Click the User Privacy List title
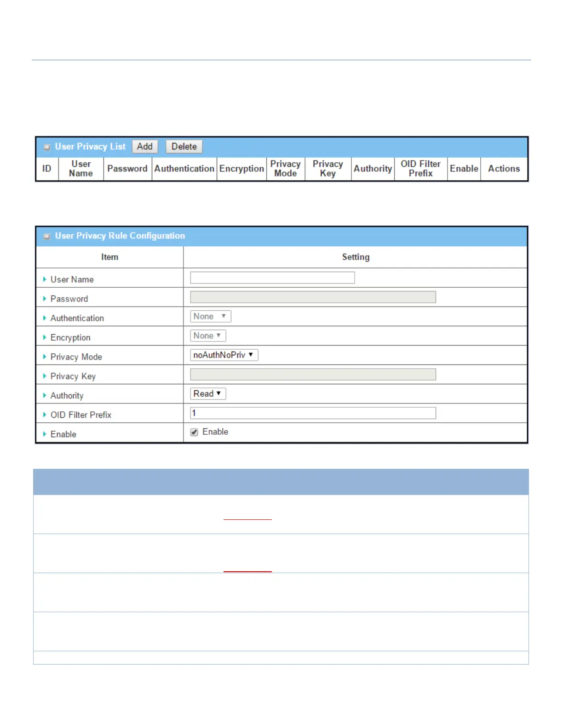Viewport: 563px width, 728px height. [x=90, y=147]
